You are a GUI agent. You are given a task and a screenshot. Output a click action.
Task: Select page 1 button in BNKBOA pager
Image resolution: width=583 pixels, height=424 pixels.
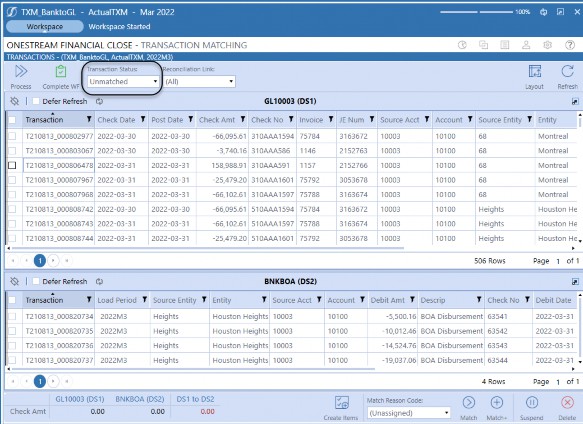[x=40, y=381]
